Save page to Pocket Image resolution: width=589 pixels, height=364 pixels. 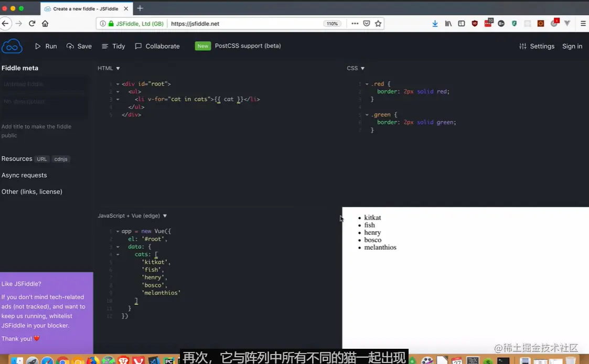(x=367, y=23)
